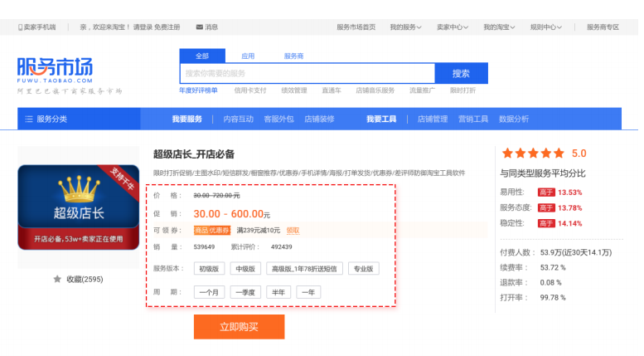Click the 易用性 13.53% value
The width and height of the screenshot is (644, 356).
point(569,193)
